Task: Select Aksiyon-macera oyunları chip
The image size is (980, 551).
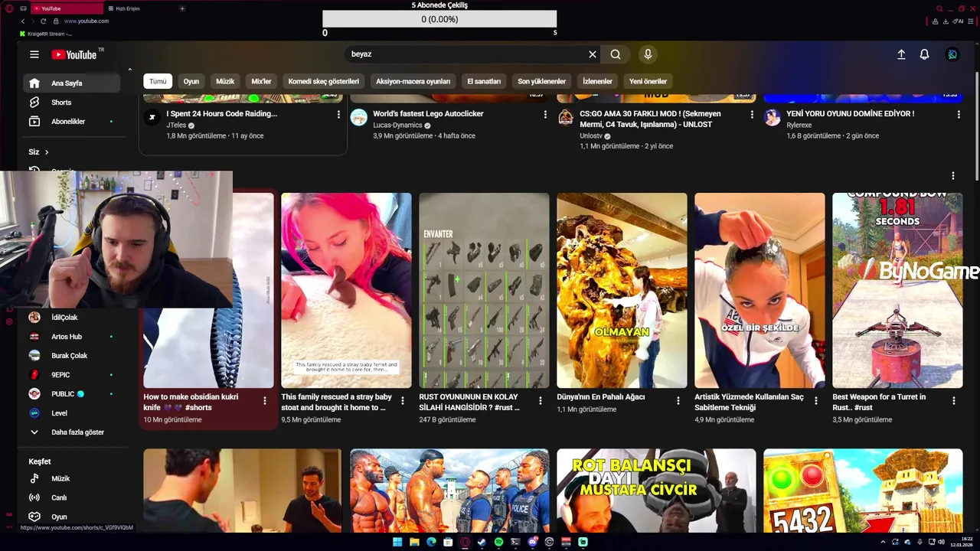Action: pos(413,81)
